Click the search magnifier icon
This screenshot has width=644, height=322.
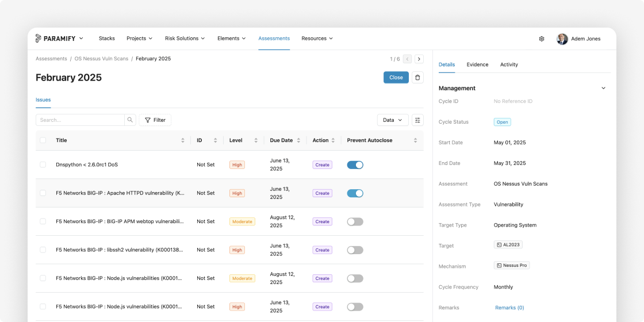[x=130, y=120]
